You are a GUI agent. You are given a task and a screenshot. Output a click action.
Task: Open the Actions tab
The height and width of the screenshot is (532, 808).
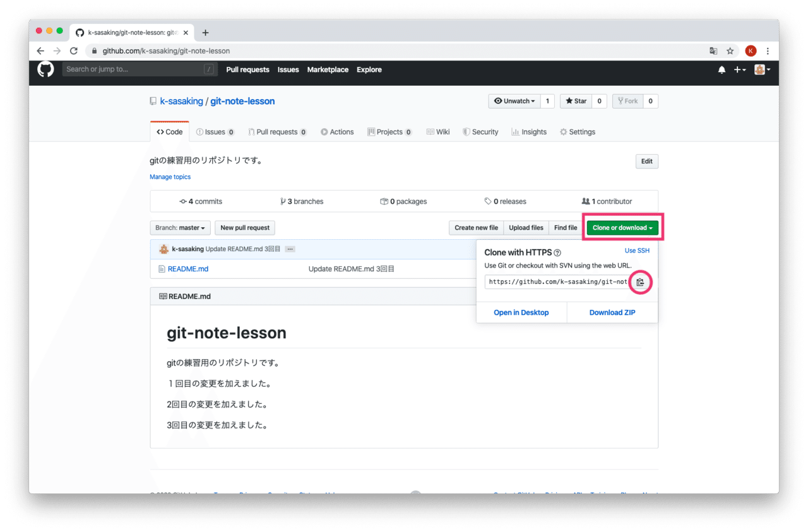[x=337, y=132]
